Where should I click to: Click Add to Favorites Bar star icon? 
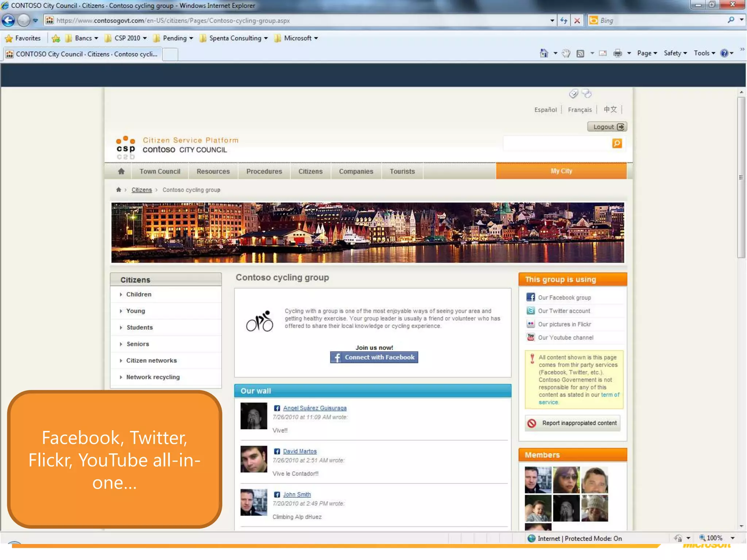tap(56, 38)
